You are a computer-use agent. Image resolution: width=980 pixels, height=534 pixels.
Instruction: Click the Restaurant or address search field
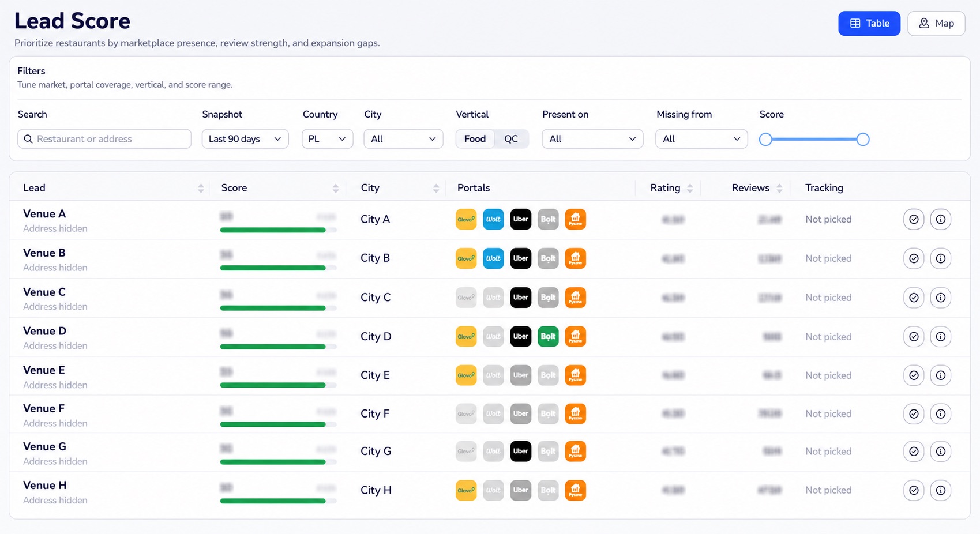tap(104, 139)
